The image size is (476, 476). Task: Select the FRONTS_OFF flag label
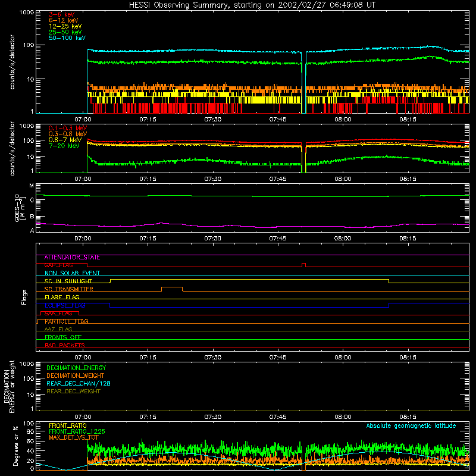63,337
